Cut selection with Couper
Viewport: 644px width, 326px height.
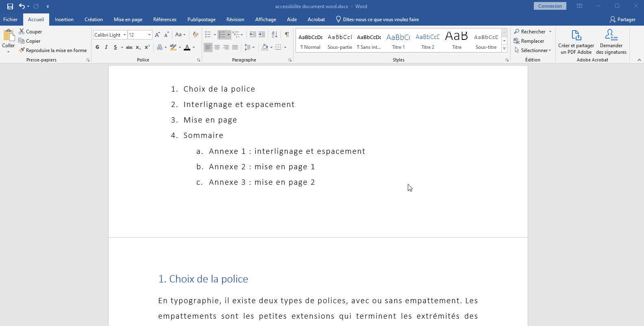tap(30, 32)
